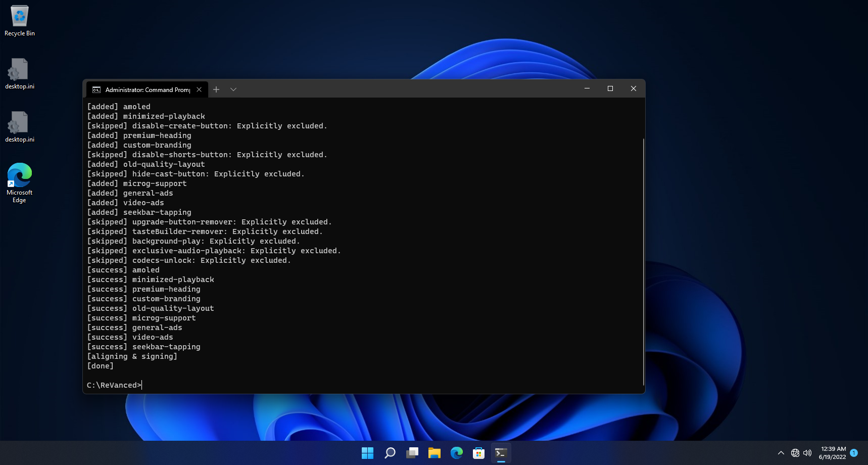Open the Recycle Bin desktop icon

[20, 21]
